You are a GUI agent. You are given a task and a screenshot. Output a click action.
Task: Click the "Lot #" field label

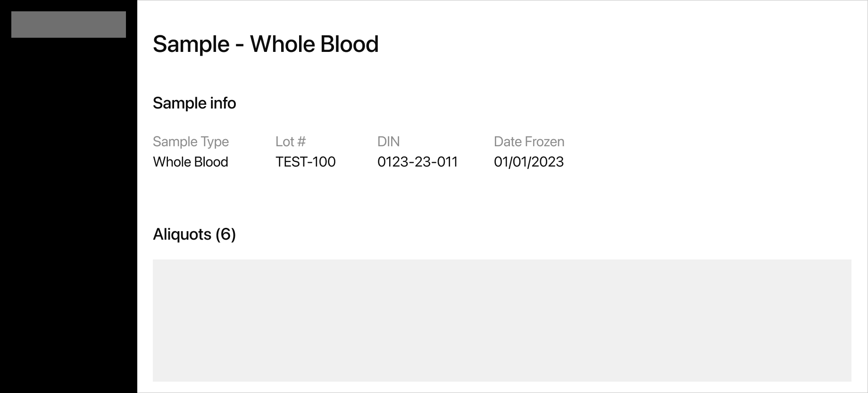click(291, 142)
